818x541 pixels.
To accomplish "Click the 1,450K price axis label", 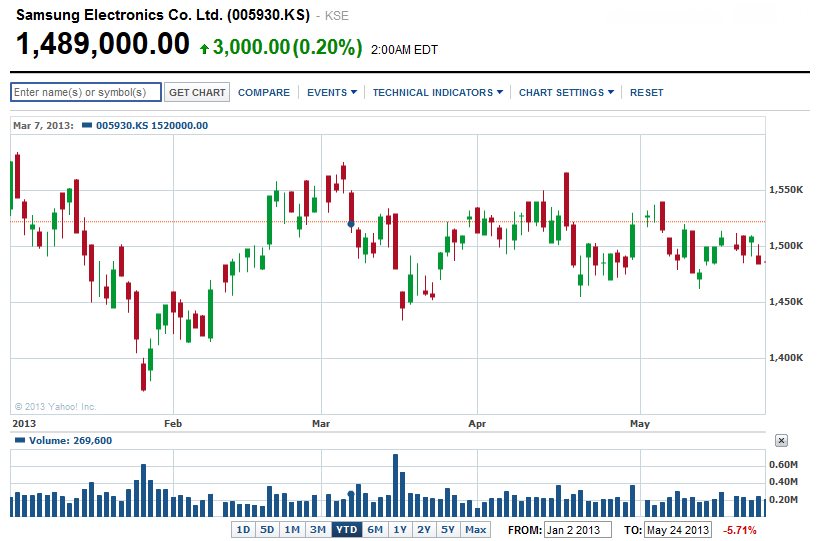I will [x=786, y=302].
